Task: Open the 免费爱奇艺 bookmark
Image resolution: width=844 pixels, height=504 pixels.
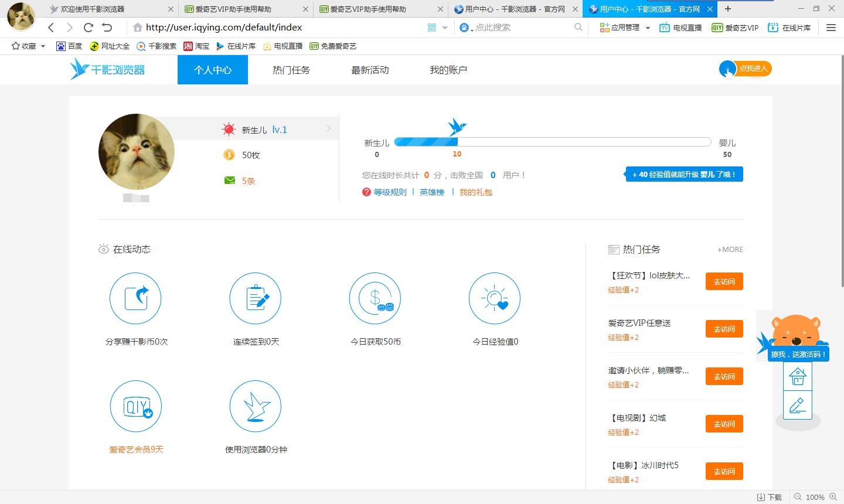Action: point(333,46)
